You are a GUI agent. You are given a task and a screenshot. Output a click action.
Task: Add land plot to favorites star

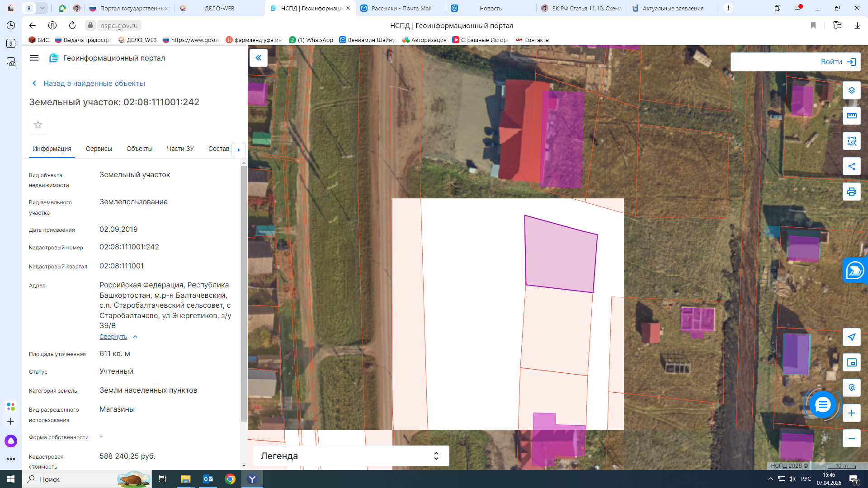click(x=38, y=125)
